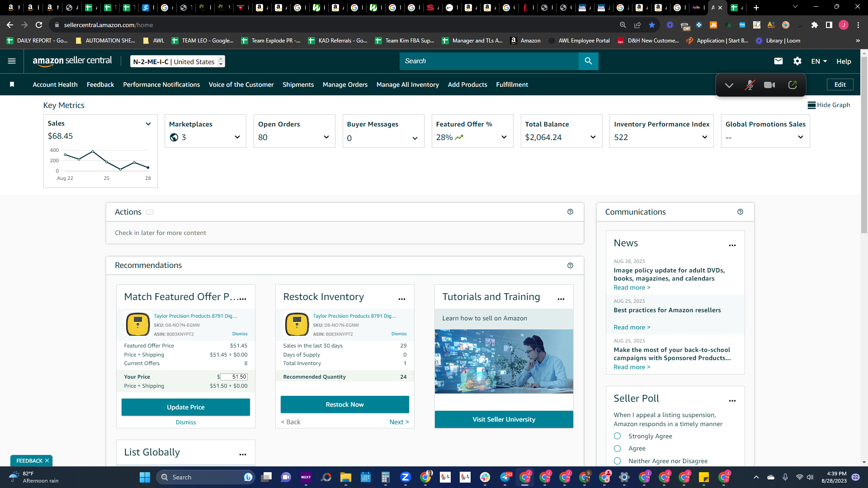
Task: Open Account Health menu item
Action: tap(55, 84)
